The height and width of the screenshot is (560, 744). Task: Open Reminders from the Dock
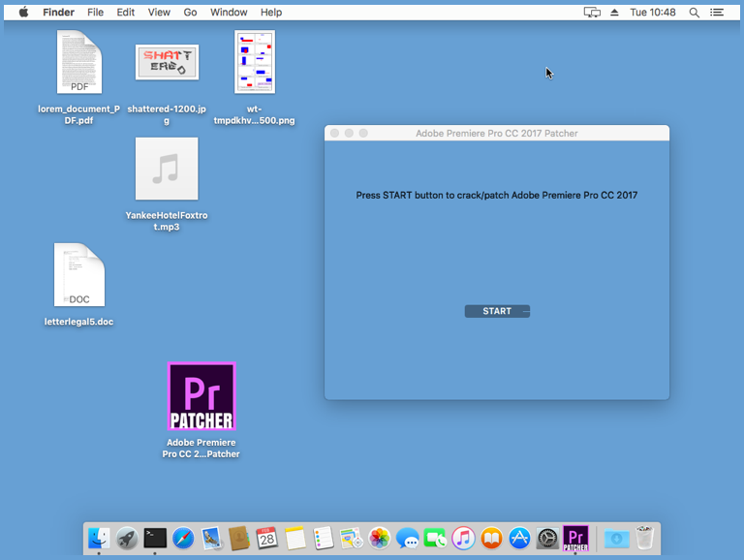324,538
